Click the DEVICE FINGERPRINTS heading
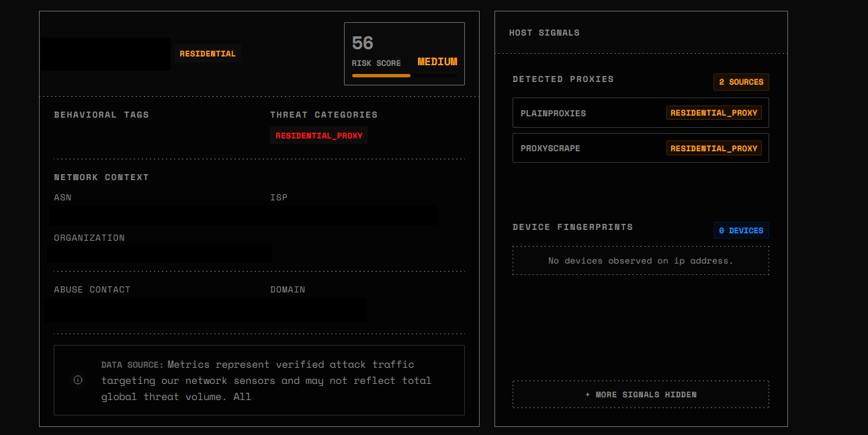This screenshot has width=868, height=435. point(572,227)
